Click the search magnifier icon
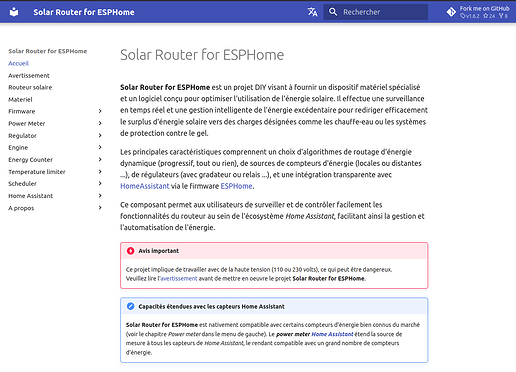This screenshot has width=516, height=372. 333,12
